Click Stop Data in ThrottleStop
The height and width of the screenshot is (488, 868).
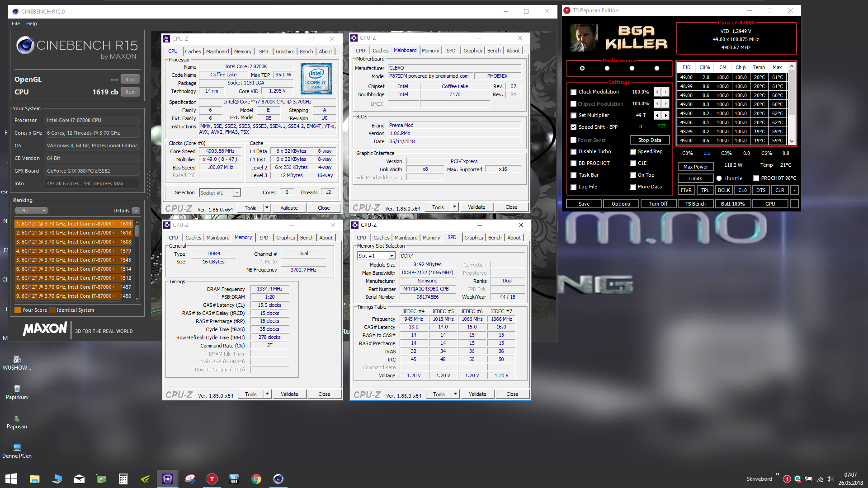(650, 140)
